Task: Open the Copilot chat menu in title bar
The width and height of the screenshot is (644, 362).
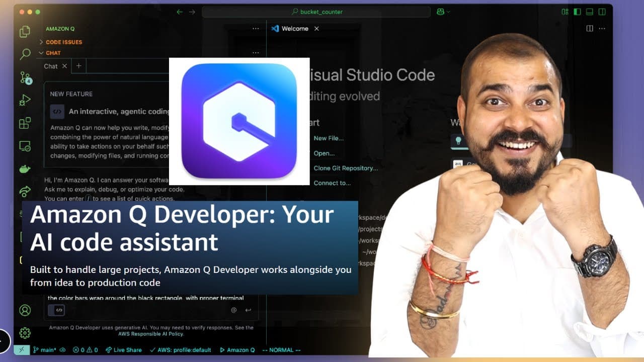Action: coord(443,12)
